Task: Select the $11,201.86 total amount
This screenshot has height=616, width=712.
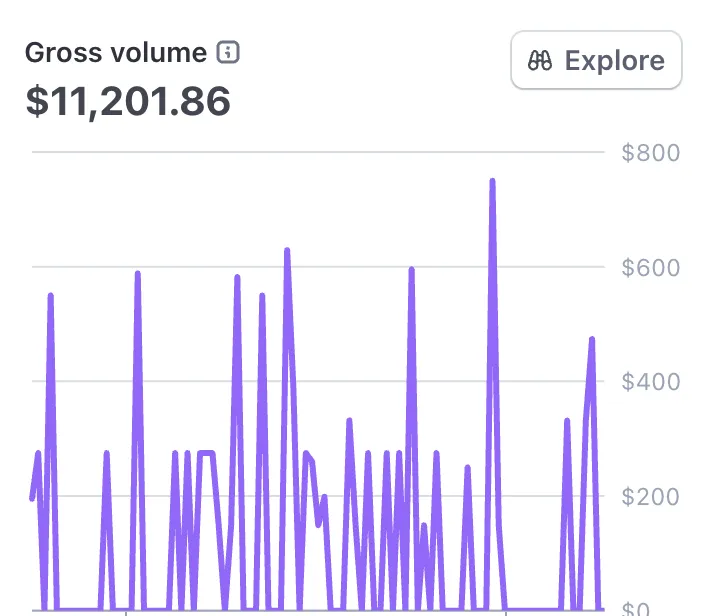Action: 128,101
